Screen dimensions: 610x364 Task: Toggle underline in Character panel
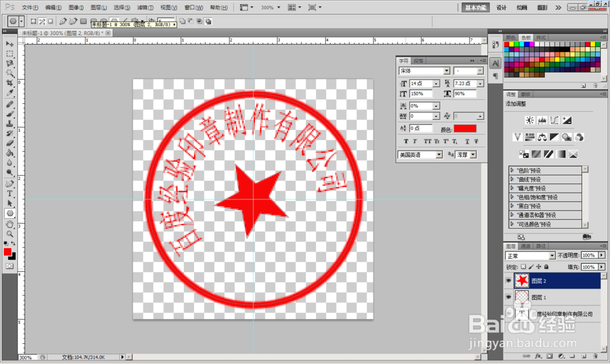pos(467,141)
